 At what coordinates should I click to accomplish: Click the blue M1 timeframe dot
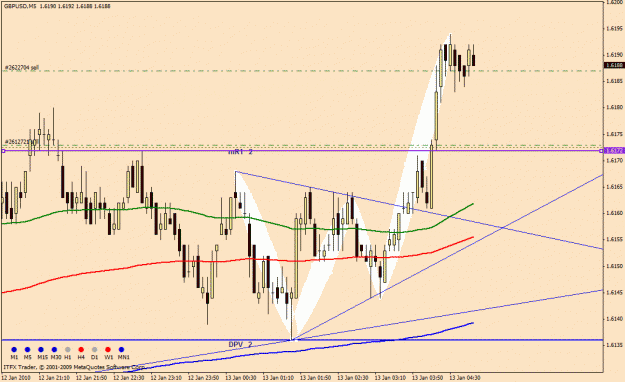click(14, 350)
